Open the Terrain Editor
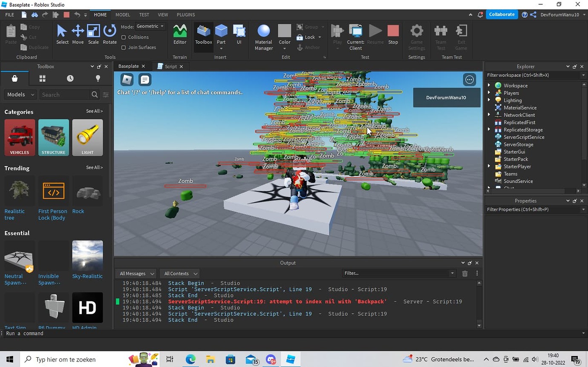 pos(179,34)
